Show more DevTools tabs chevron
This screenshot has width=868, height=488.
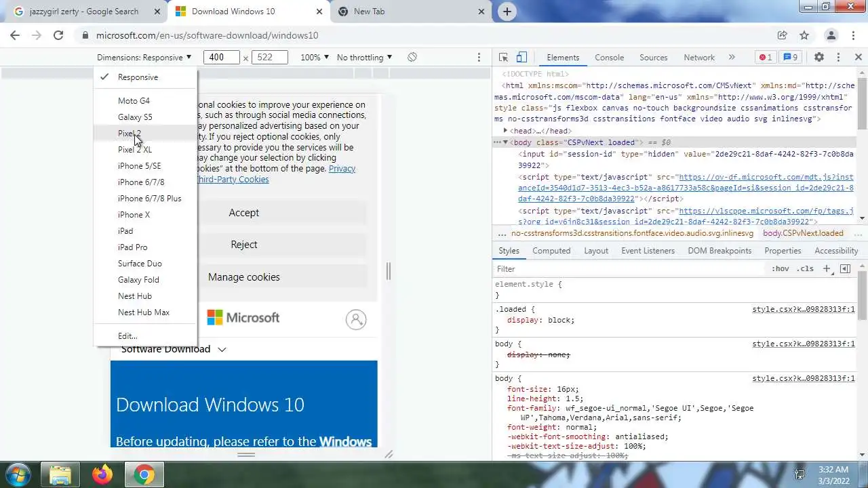(732, 58)
